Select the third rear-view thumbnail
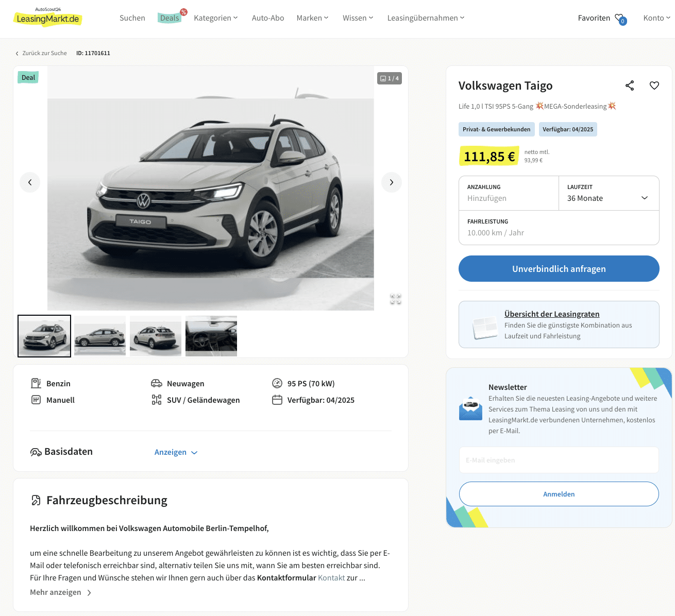The height and width of the screenshot is (616, 675). point(156,336)
